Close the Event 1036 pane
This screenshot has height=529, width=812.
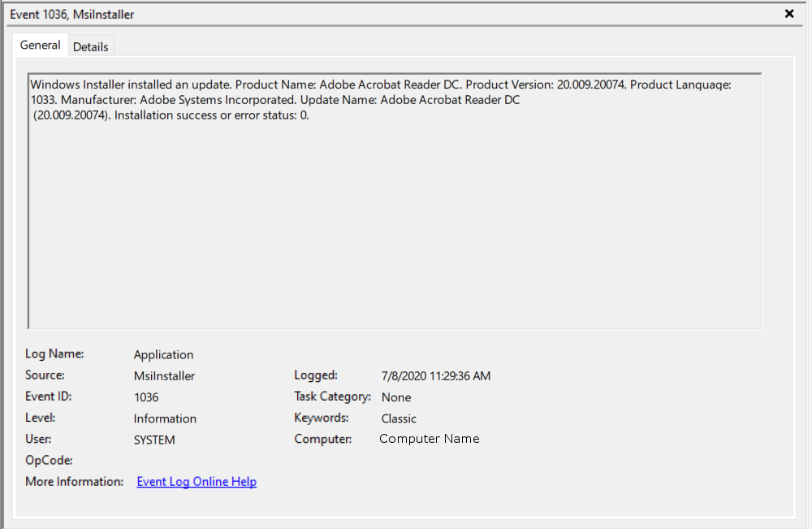coord(788,14)
